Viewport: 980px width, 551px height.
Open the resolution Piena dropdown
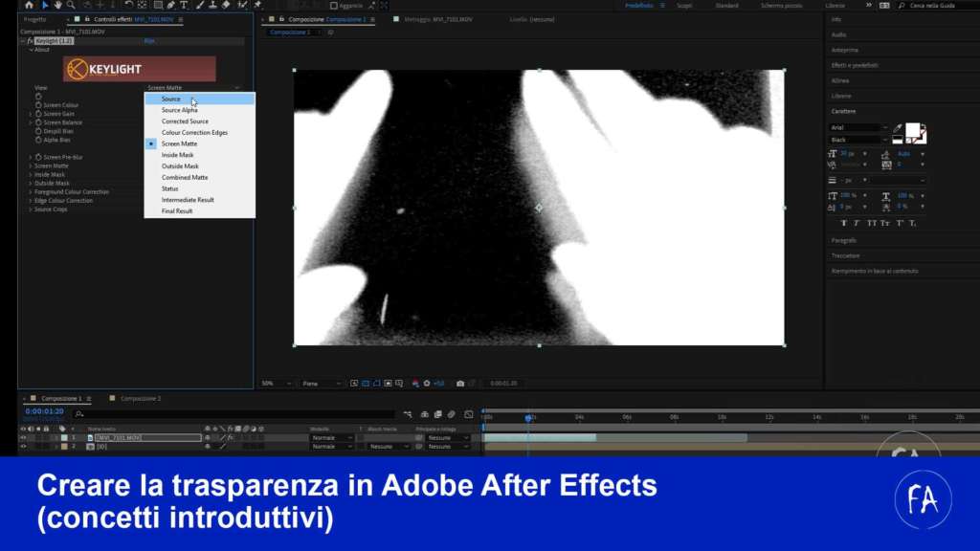coord(322,384)
